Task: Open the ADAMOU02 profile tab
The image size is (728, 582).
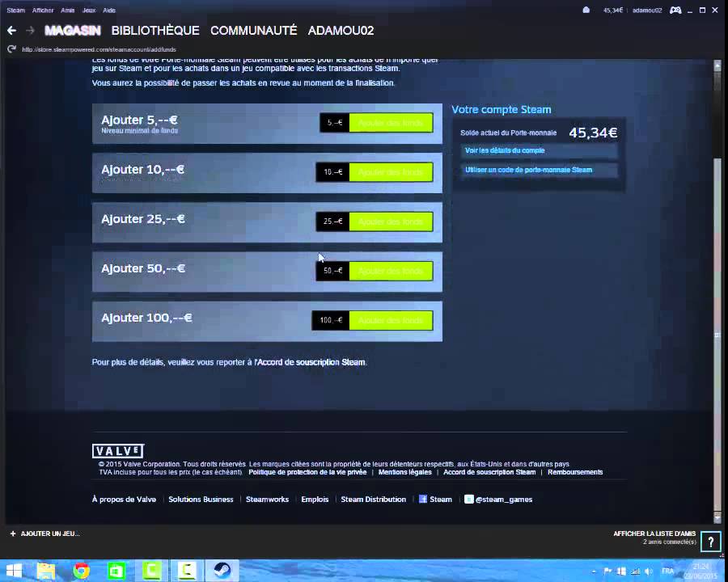Action: (341, 31)
